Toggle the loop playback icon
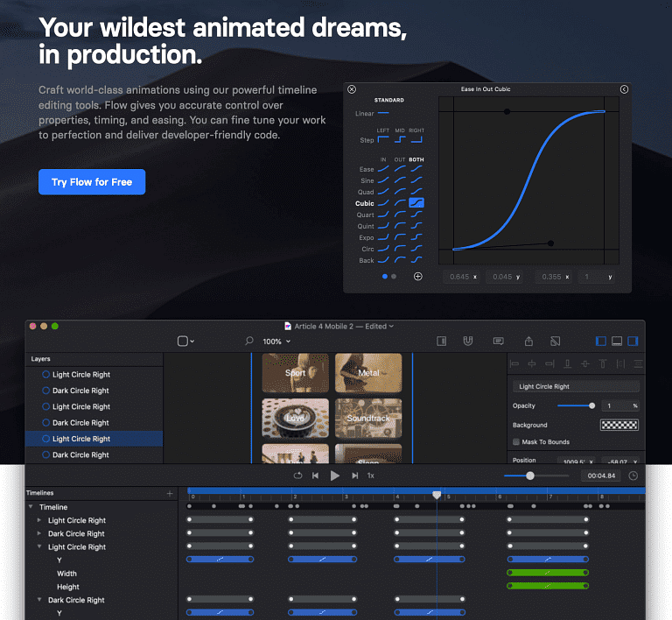Screen dimensions: 672x620 (x=297, y=476)
